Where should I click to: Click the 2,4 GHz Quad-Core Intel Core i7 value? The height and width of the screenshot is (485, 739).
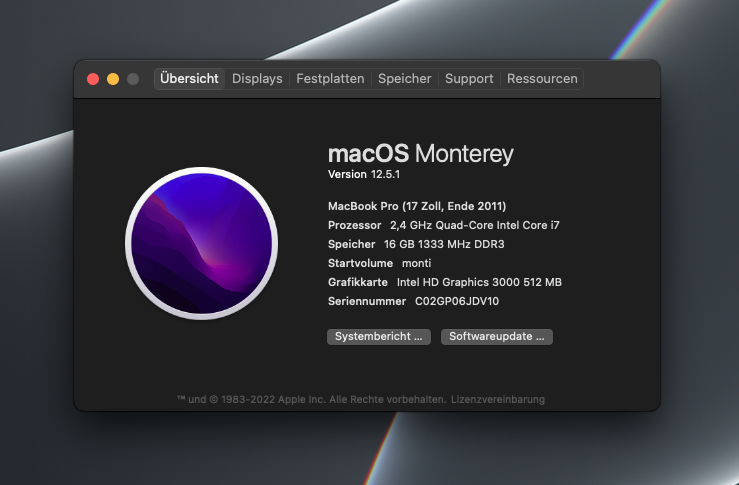tap(475, 225)
